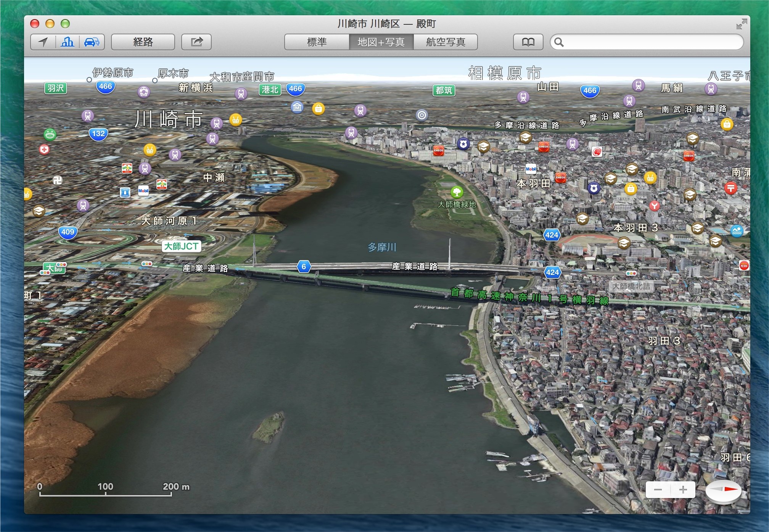Click the current location arrow button
769x532 pixels.
[43, 42]
